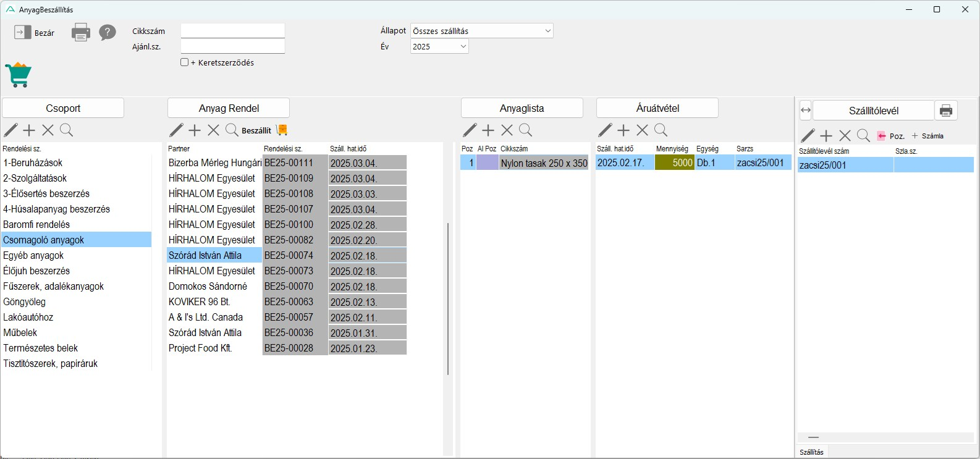Add new order with plus under Anyag Rendel
980x459 pixels.
[x=195, y=130]
